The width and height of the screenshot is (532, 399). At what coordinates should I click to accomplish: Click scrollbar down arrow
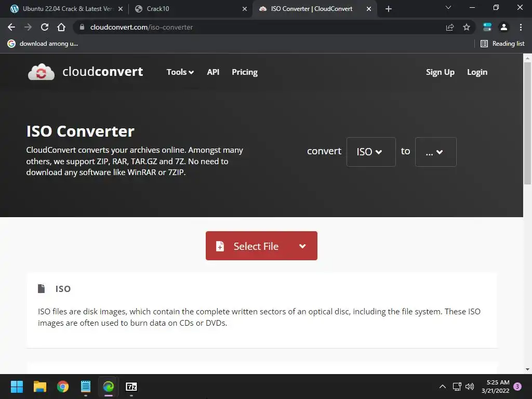[527, 369]
